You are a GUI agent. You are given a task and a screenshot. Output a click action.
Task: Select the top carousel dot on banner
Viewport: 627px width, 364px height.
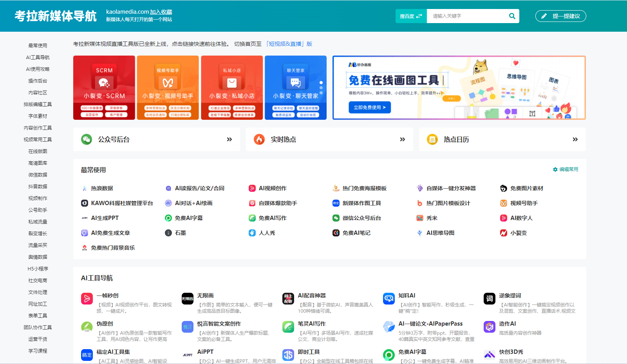[321, 83]
